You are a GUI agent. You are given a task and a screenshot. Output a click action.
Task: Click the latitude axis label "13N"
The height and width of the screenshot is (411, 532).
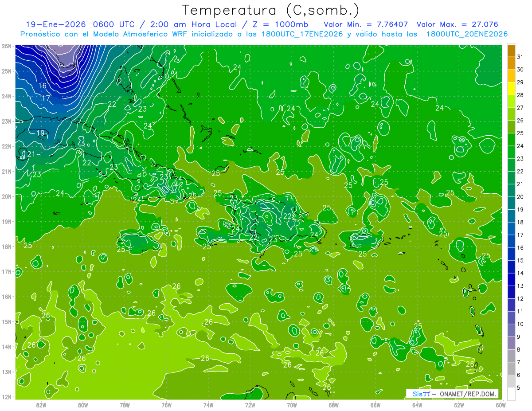(6, 372)
